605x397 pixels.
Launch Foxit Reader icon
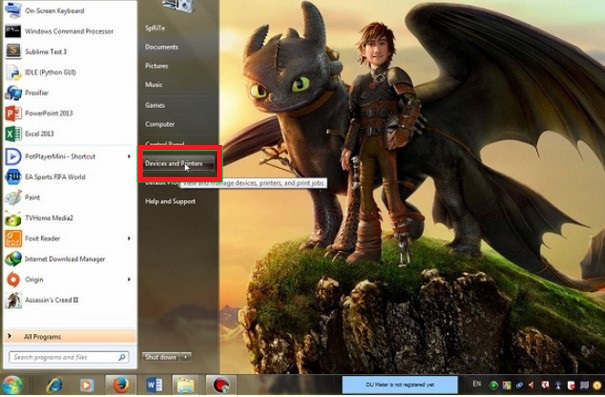(13, 238)
